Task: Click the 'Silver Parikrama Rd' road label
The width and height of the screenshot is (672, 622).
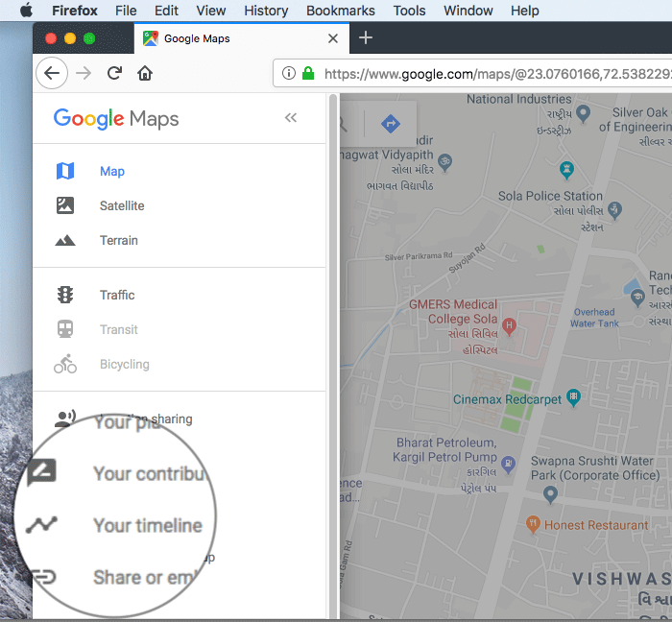Action: [419, 256]
